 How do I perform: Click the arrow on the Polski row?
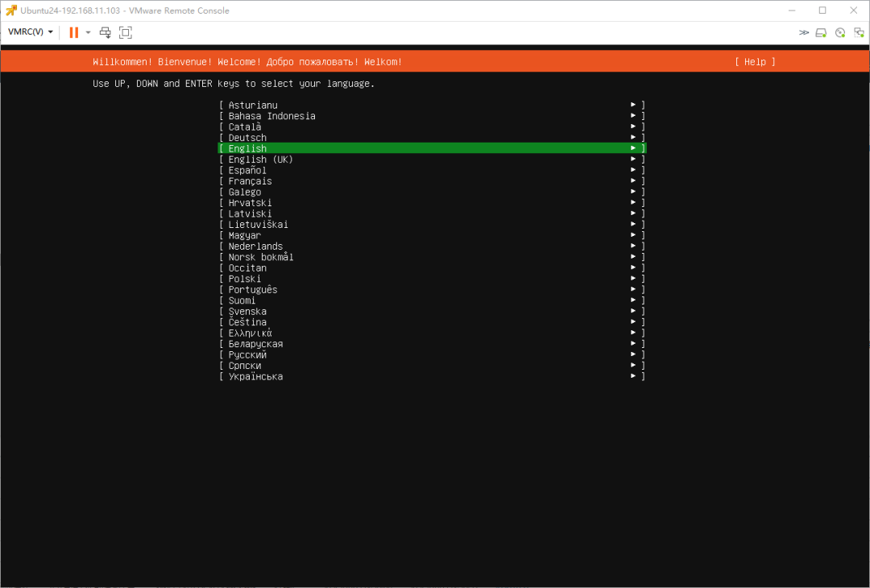[633, 278]
